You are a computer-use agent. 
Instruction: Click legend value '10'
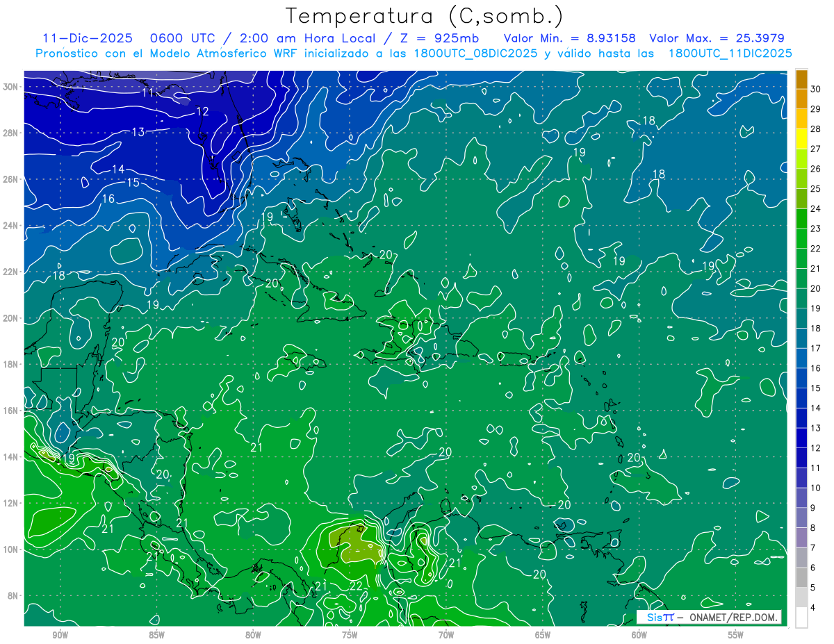pos(816,488)
